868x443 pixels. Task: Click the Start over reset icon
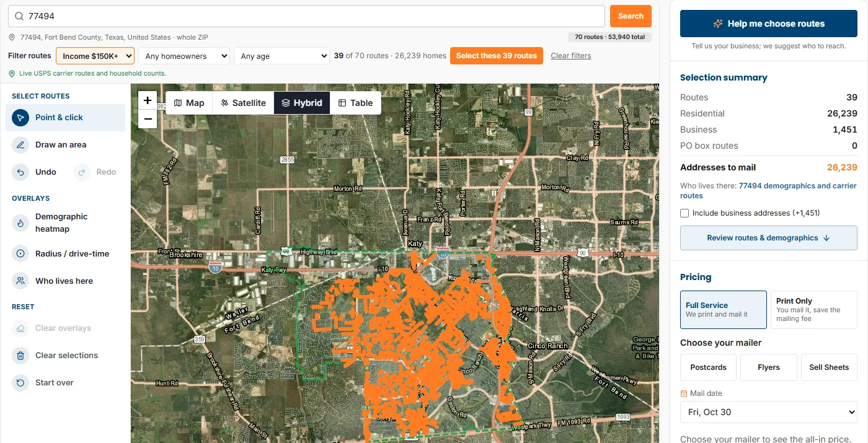coord(20,383)
